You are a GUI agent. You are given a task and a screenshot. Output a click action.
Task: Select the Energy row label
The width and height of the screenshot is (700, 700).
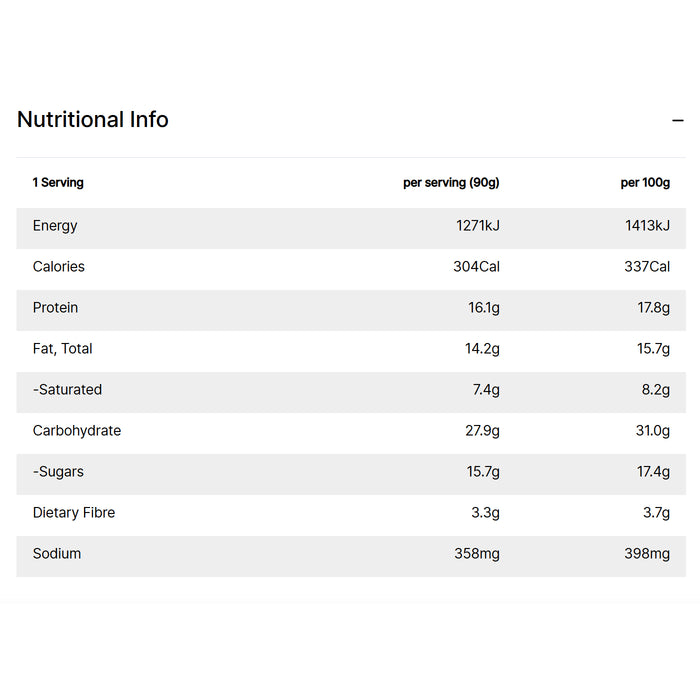pyautogui.click(x=55, y=226)
